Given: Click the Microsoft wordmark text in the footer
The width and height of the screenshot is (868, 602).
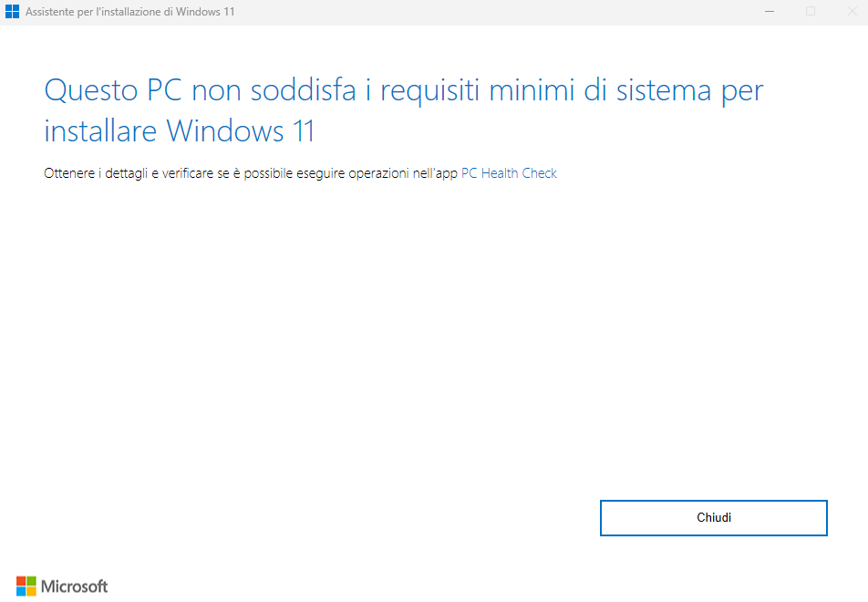Looking at the screenshot, I should click(75, 586).
